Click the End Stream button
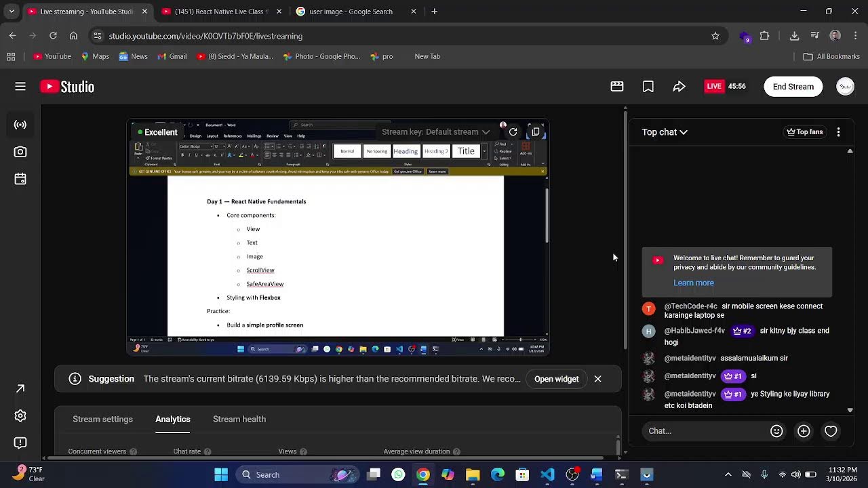Screen dimensions: 868x488 coord(793,86)
